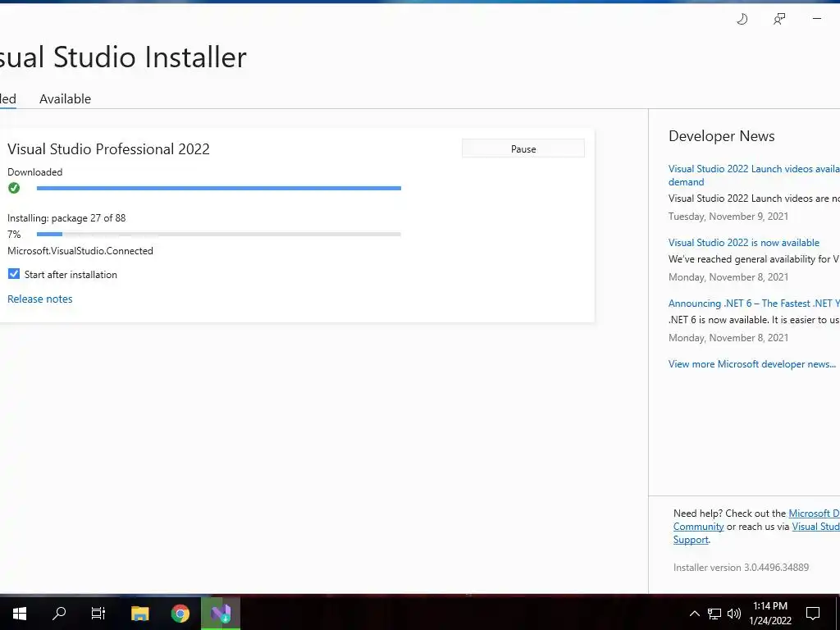This screenshot has height=630, width=840.
Task: Open Visual Studio 2022 Launch videos article
Action: (x=755, y=176)
